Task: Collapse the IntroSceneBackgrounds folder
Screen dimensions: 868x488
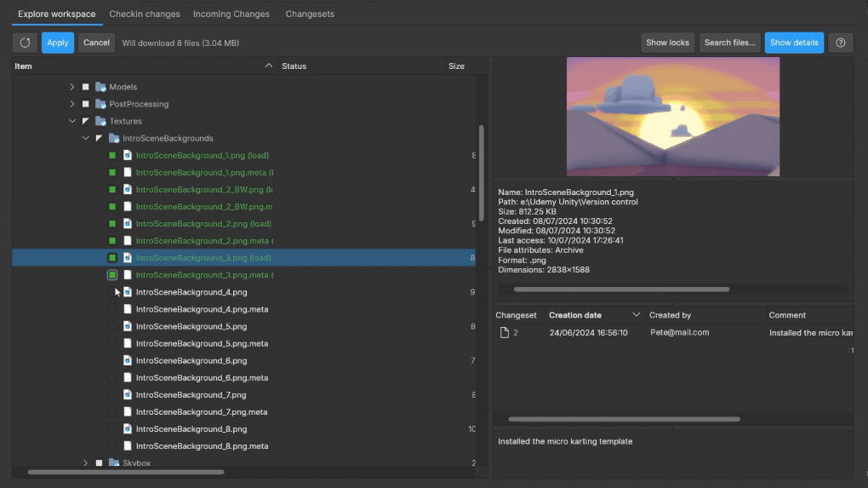Action: click(85, 139)
